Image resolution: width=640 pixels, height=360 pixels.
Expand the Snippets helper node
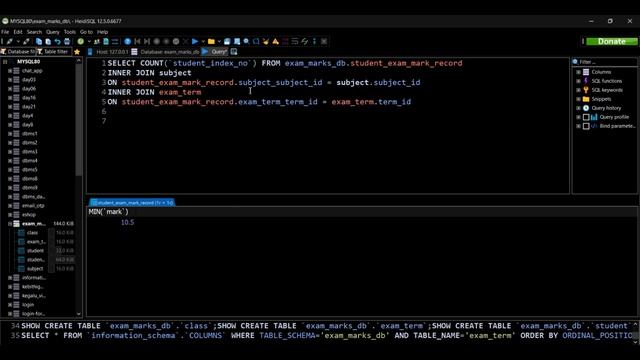coord(578,99)
